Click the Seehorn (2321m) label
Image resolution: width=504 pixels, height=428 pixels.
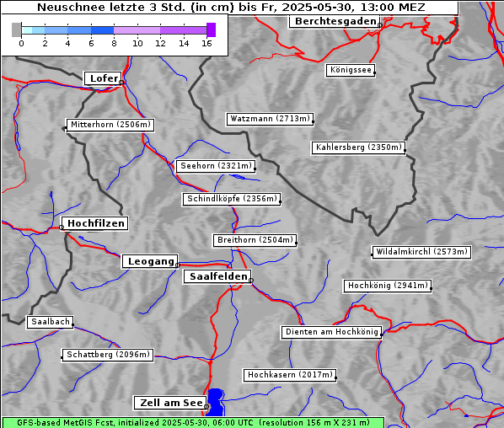tap(216, 166)
